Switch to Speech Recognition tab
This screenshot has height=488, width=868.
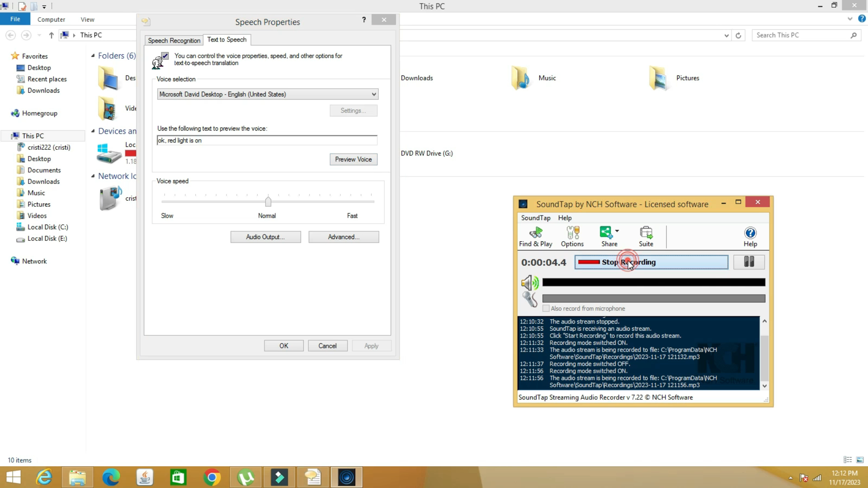tap(174, 41)
